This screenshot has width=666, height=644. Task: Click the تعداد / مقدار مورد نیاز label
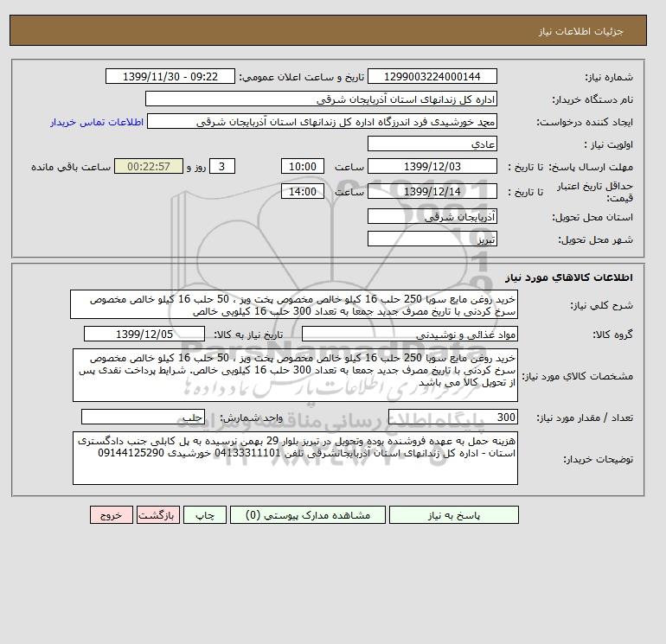pos(585,418)
